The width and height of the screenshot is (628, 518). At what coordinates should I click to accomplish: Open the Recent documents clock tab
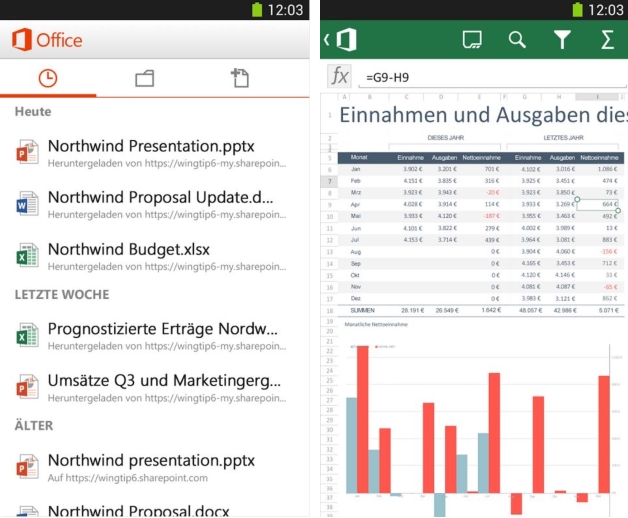pyautogui.click(x=48, y=78)
